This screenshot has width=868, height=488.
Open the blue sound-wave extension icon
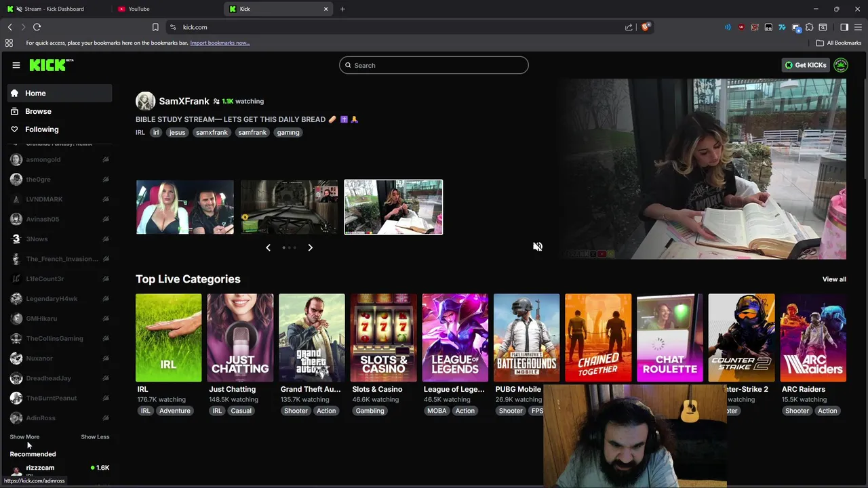pyautogui.click(x=728, y=27)
